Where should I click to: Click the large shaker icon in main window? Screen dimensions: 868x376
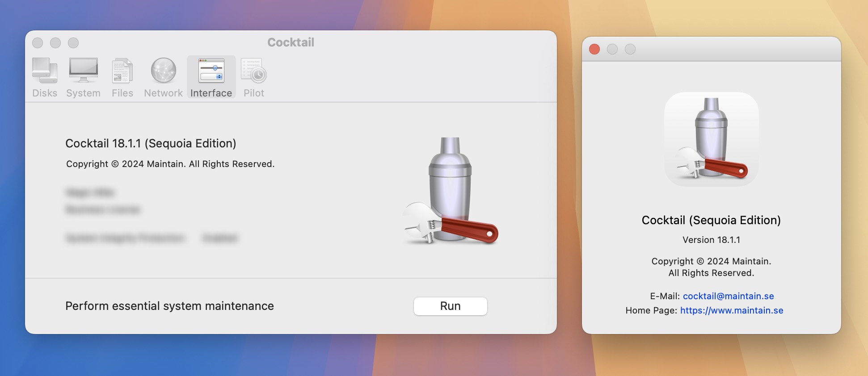click(x=451, y=191)
